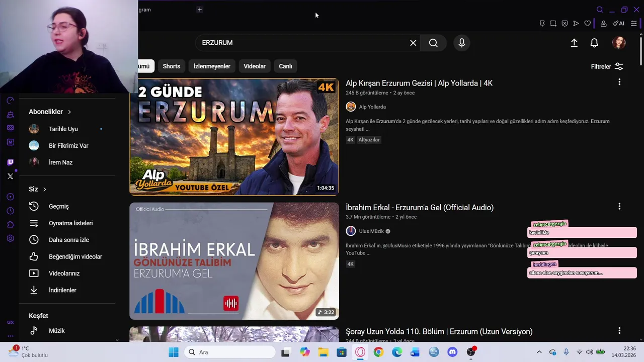Open YouTube notifications bell
Screen dimensions: 644x362
click(594, 43)
